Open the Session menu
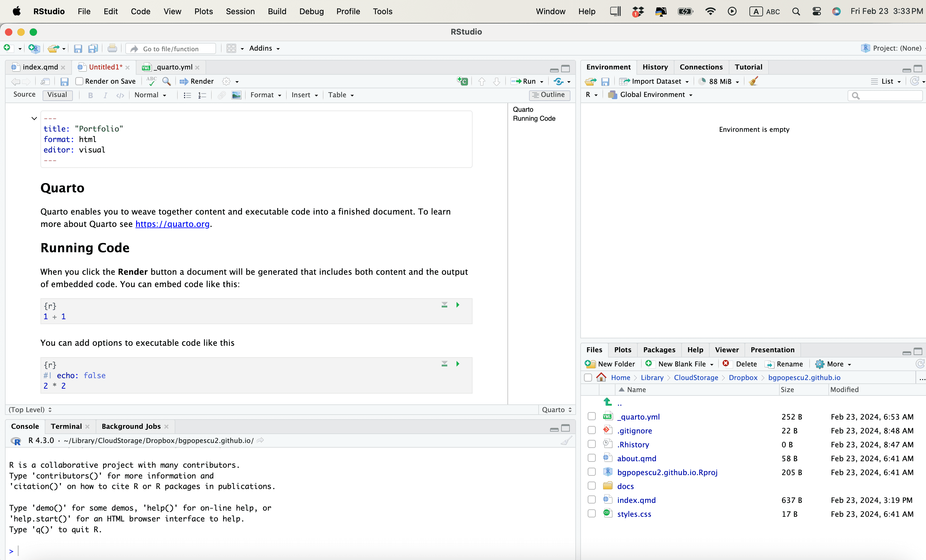This screenshot has height=560, width=926. [240, 11]
